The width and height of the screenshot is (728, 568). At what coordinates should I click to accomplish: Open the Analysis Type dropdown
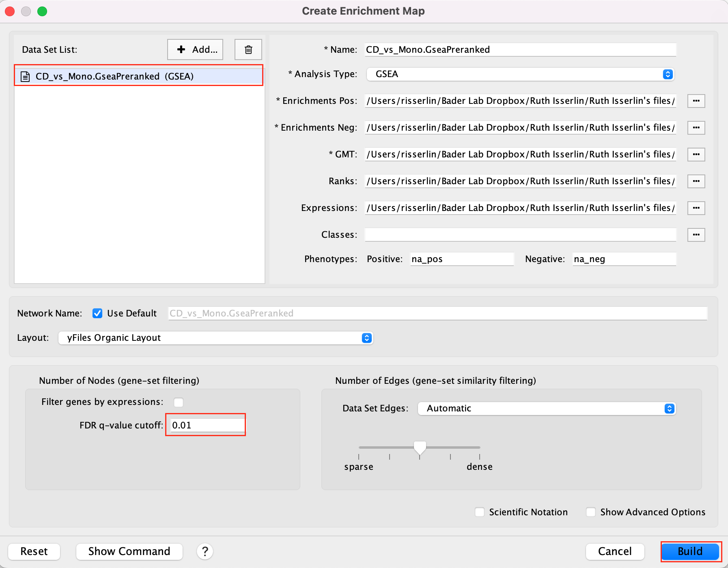point(520,74)
